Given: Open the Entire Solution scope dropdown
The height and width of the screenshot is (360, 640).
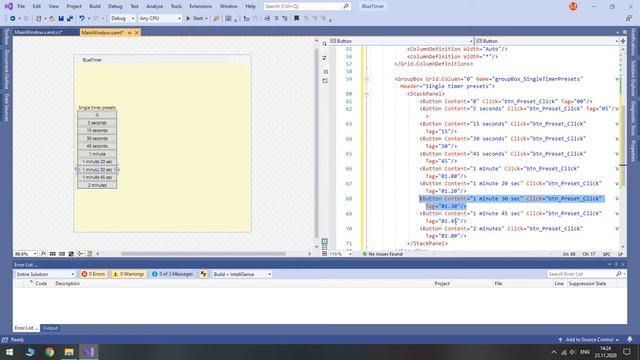Looking at the screenshot, I should pos(45,274).
